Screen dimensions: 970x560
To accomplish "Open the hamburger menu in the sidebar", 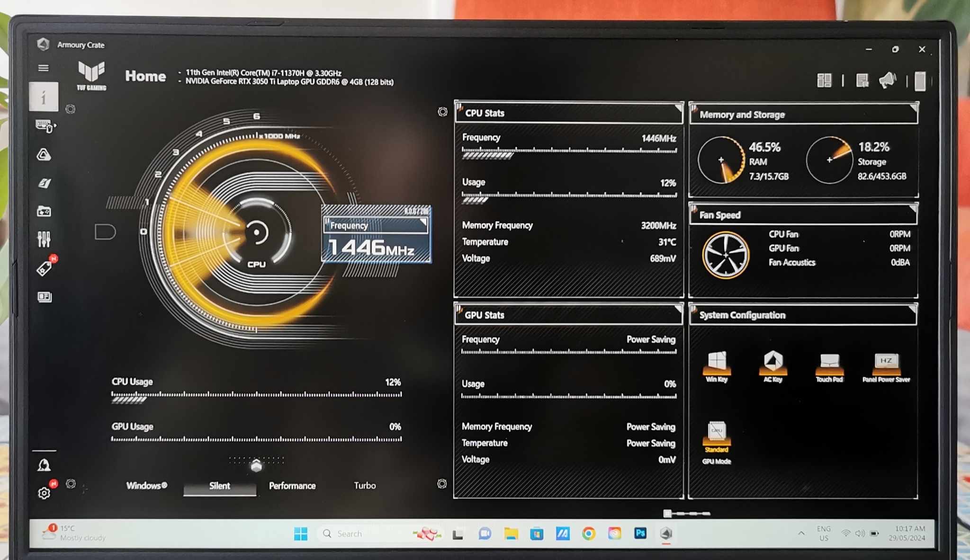I will pyautogui.click(x=44, y=68).
